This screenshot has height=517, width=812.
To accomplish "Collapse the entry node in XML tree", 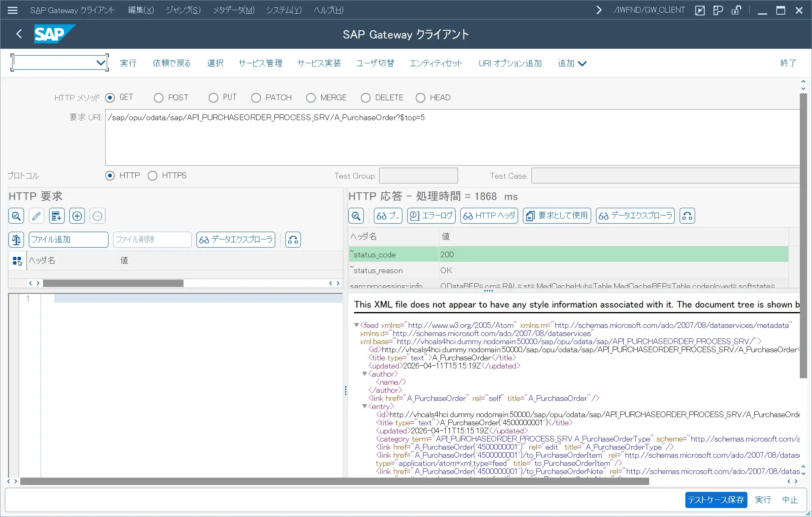I will (x=364, y=406).
